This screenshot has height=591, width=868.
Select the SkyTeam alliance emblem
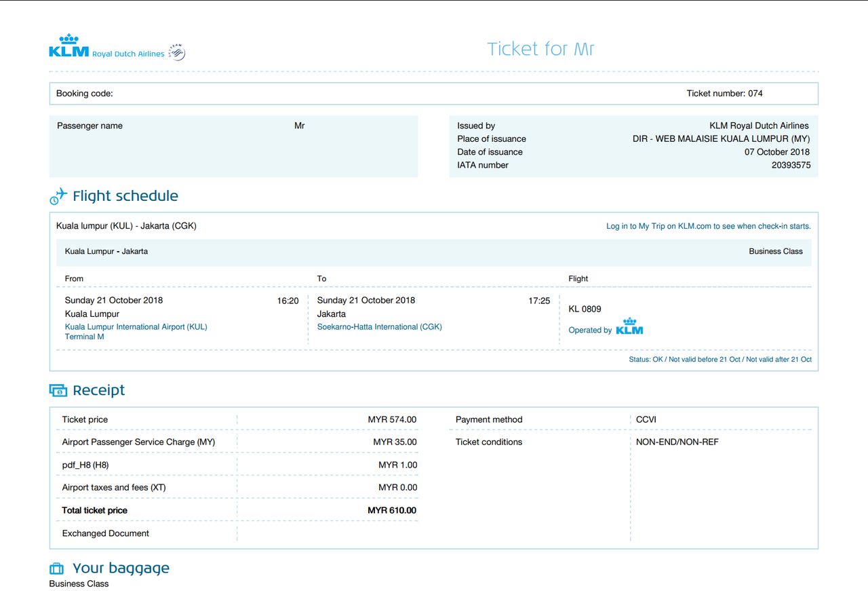(176, 51)
